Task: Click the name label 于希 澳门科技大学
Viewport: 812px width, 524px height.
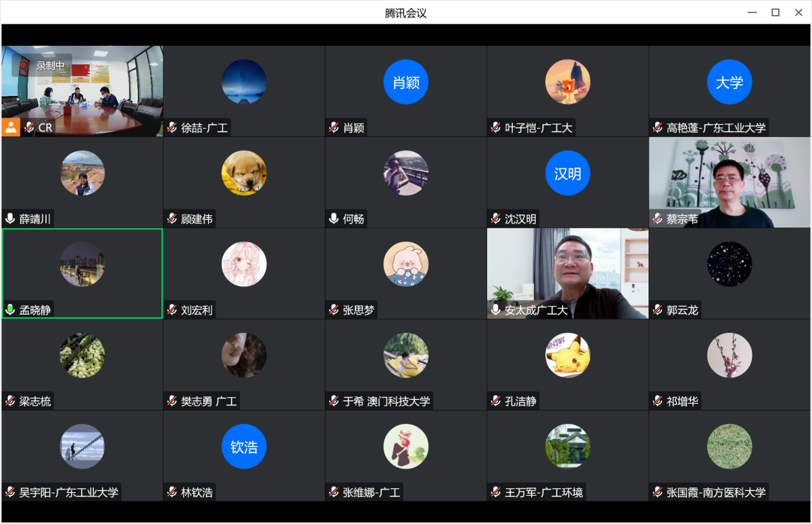Action: [x=386, y=402]
